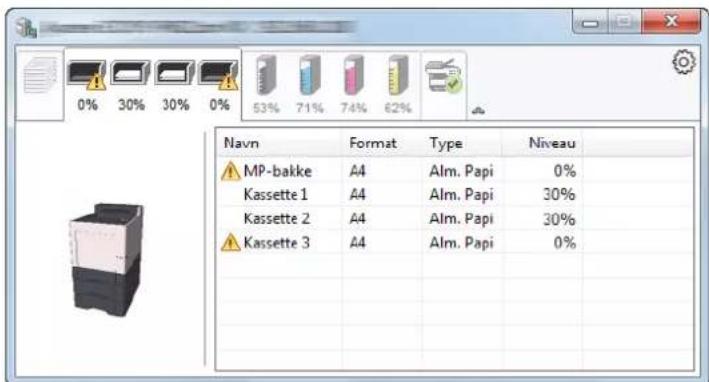Select the Kassette 3 row
709x382 pixels.
click(455, 243)
